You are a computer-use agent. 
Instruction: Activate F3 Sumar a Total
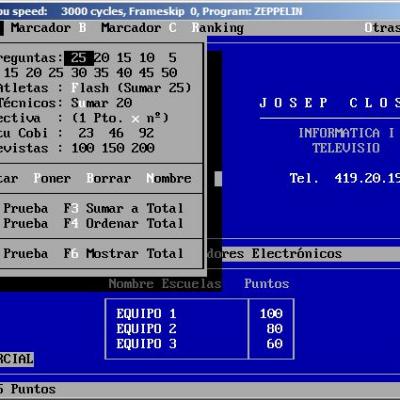tap(124, 209)
